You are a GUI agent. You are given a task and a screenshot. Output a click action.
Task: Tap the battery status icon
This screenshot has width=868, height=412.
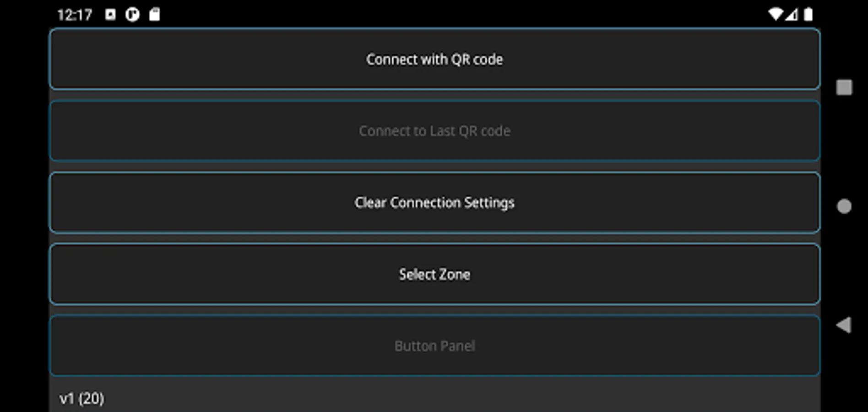[808, 15]
